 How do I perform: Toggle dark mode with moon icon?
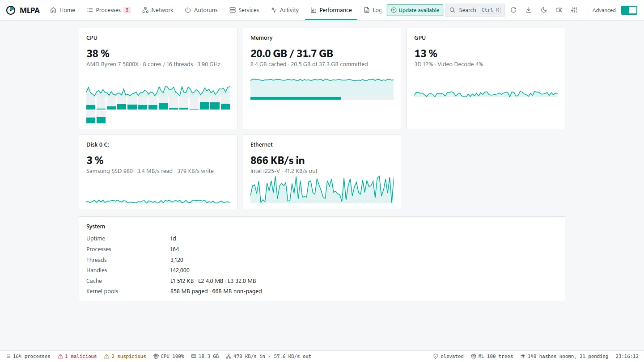(x=544, y=10)
